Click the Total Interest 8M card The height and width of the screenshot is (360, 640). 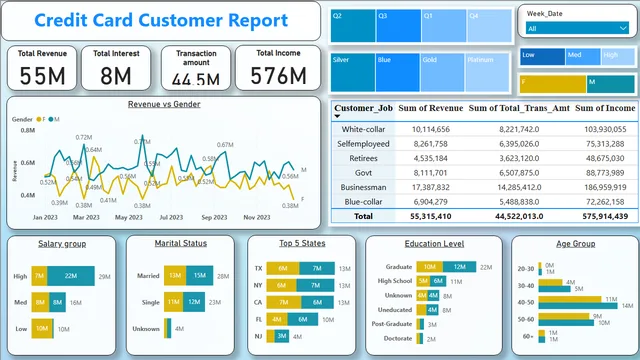[116, 68]
